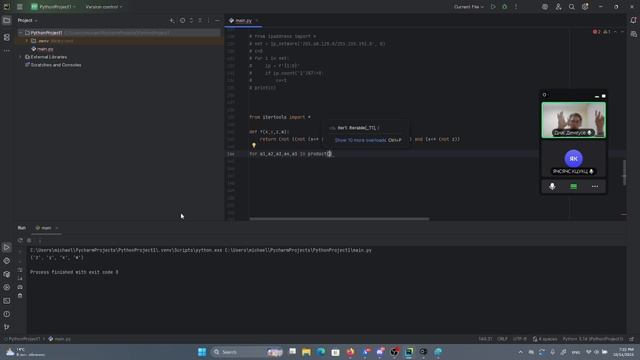Open the main menu hamburger icon
Image resolution: width=640 pixels, height=360 pixels.
(x=20, y=7)
